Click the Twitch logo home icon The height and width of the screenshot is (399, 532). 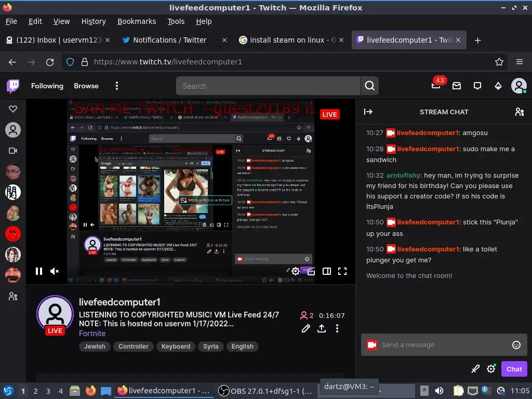[13, 86]
